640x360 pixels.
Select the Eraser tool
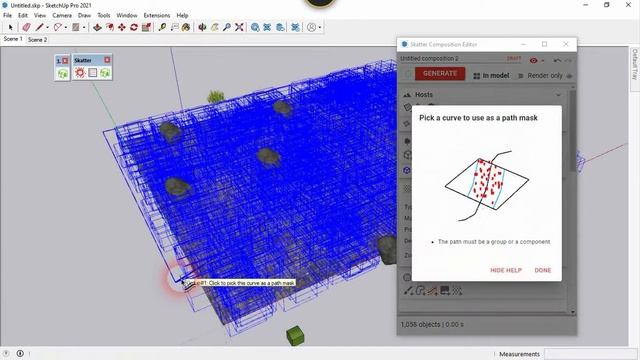27,27
